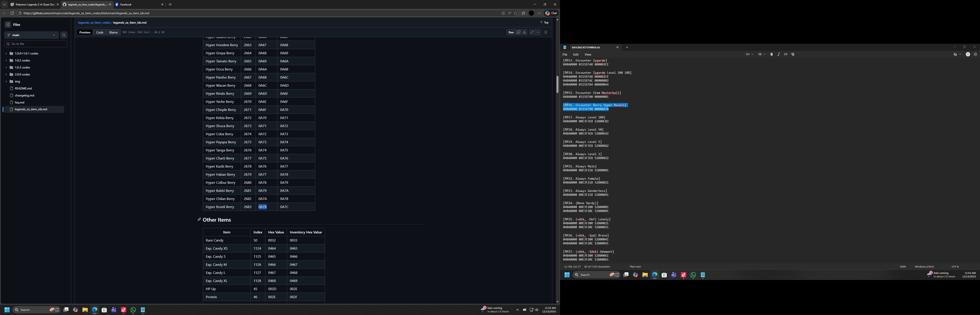
Task: Open Notepad icon on the right taskbar
Action: [x=703, y=275]
